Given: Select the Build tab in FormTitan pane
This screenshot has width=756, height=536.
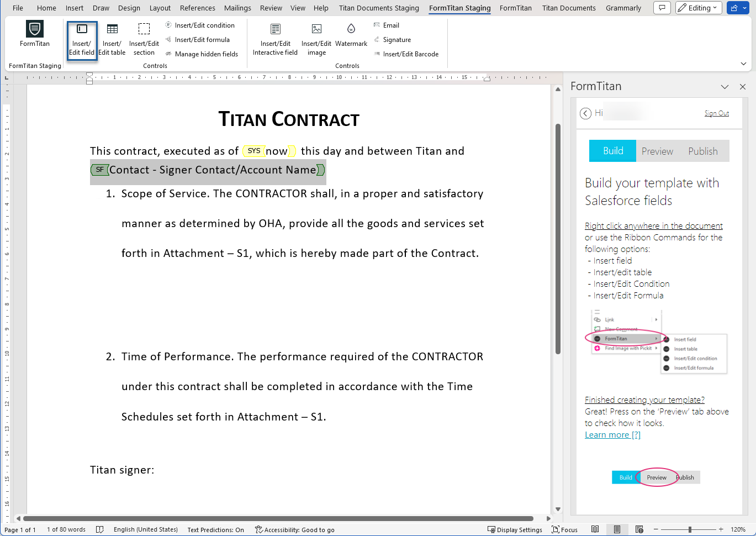Looking at the screenshot, I should [612, 151].
